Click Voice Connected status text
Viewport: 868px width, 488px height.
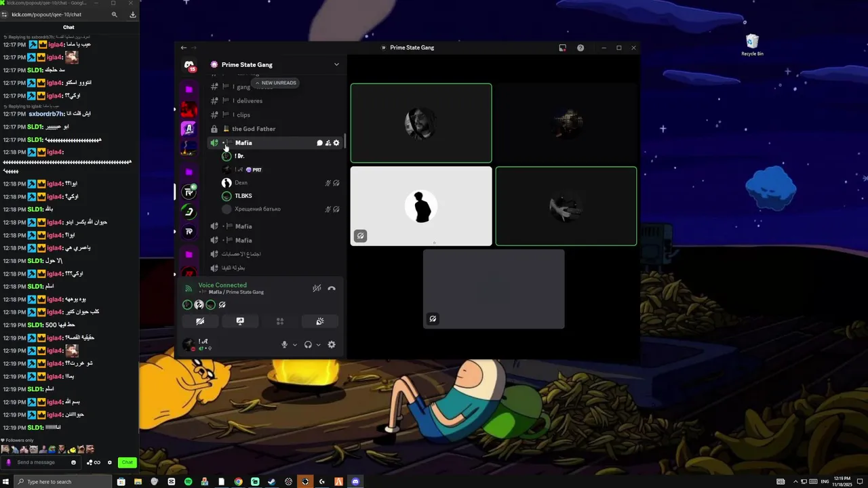222,285
